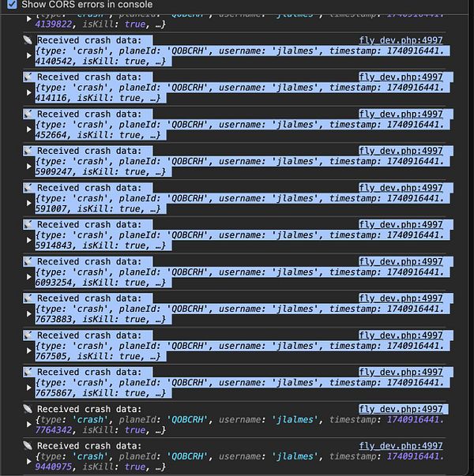This screenshot has width=474, height=476.
Task: Click 'Received crash data:' text above 4140542
Action: click(x=89, y=40)
